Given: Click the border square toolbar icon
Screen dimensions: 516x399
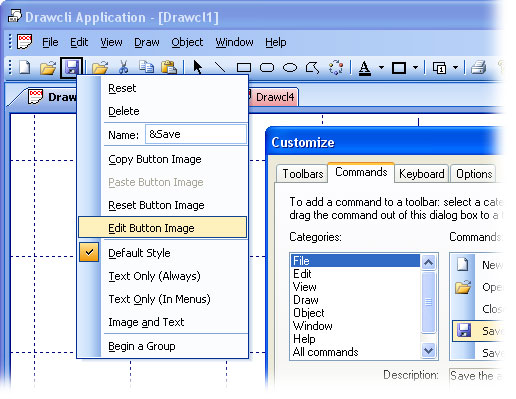Looking at the screenshot, I should pyautogui.click(x=399, y=68).
